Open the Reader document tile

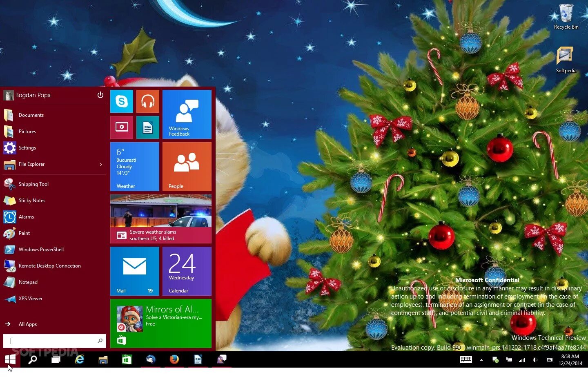pos(148,127)
